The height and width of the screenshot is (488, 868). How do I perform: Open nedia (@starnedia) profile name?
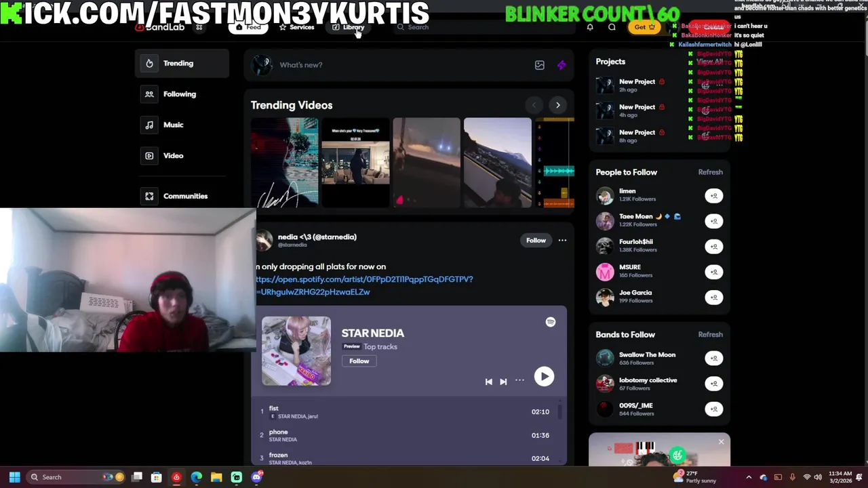[x=317, y=237]
